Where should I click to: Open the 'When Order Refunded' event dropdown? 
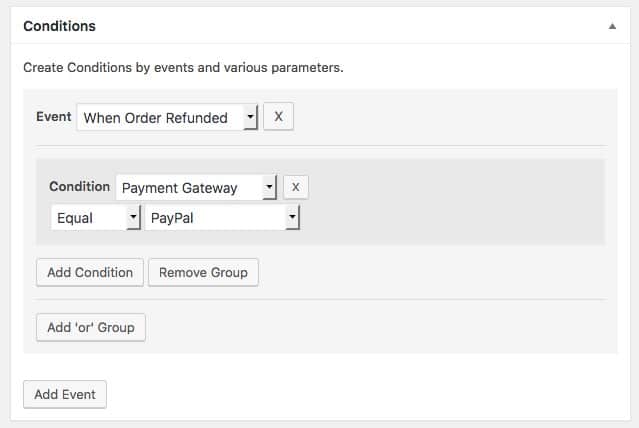click(158, 118)
